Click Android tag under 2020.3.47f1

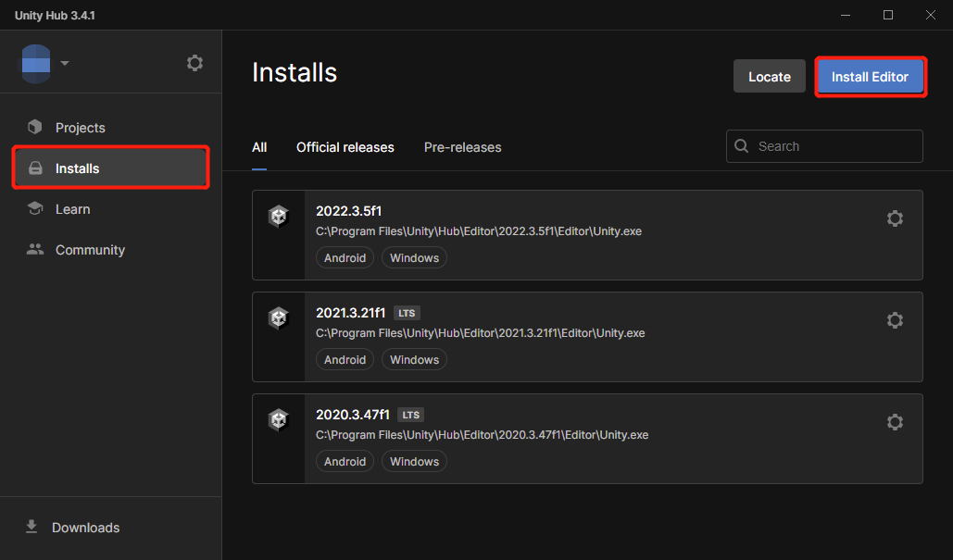pyautogui.click(x=345, y=462)
